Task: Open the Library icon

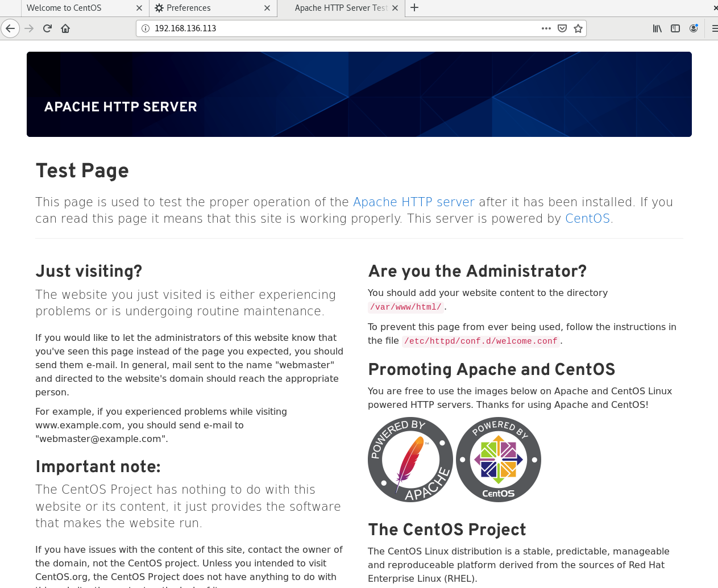Action: [657, 28]
